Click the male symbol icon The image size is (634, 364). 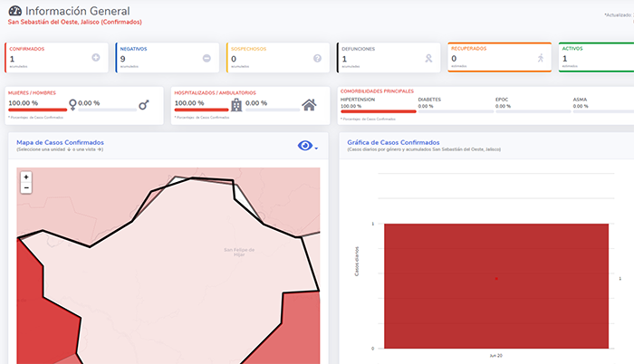(143, 105)
